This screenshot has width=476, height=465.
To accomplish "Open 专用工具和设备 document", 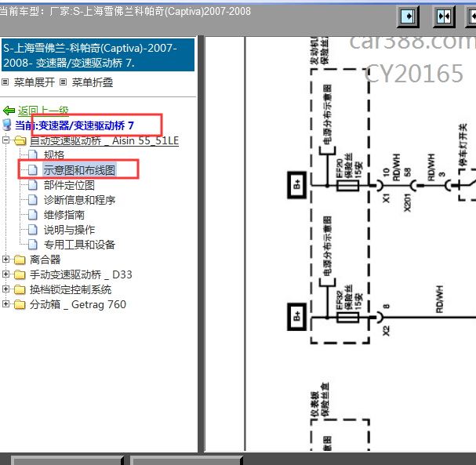I will 79,245.
